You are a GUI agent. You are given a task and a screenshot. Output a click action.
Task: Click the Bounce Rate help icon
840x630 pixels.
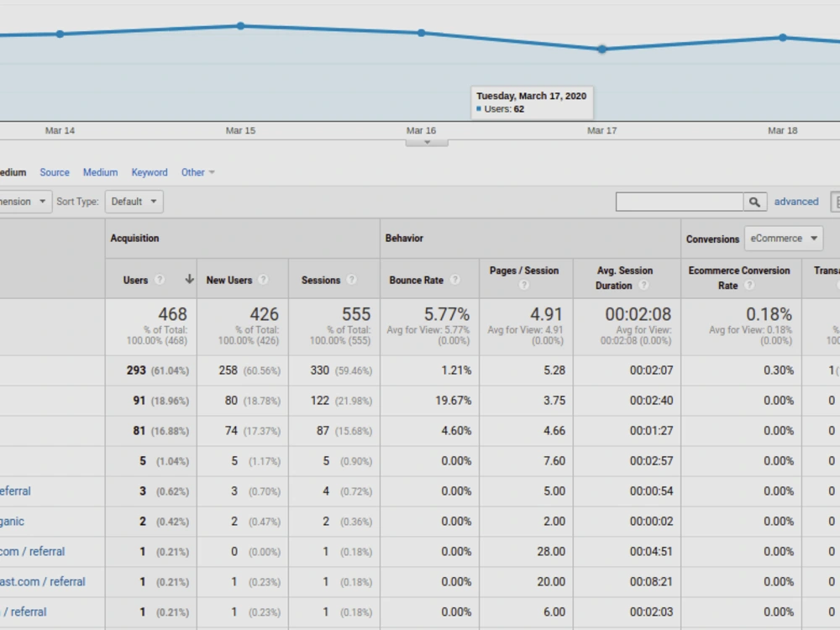pyautogui.click(x=454, y=280)
